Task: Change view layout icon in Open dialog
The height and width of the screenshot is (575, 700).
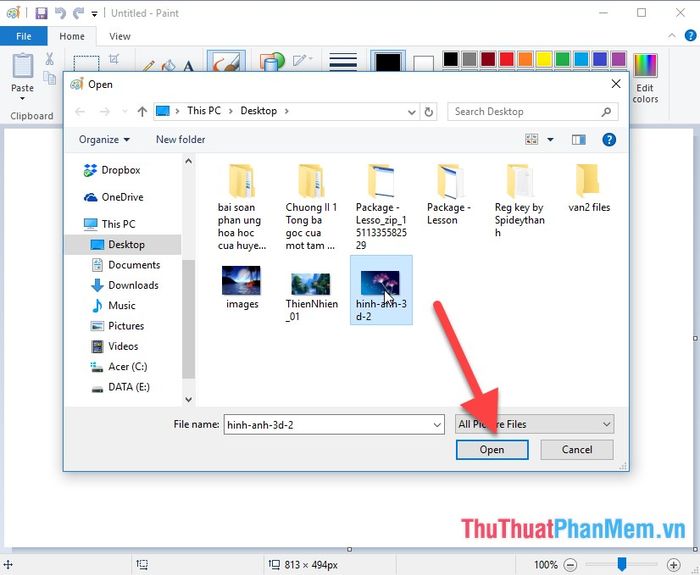Action: point(531,140)
